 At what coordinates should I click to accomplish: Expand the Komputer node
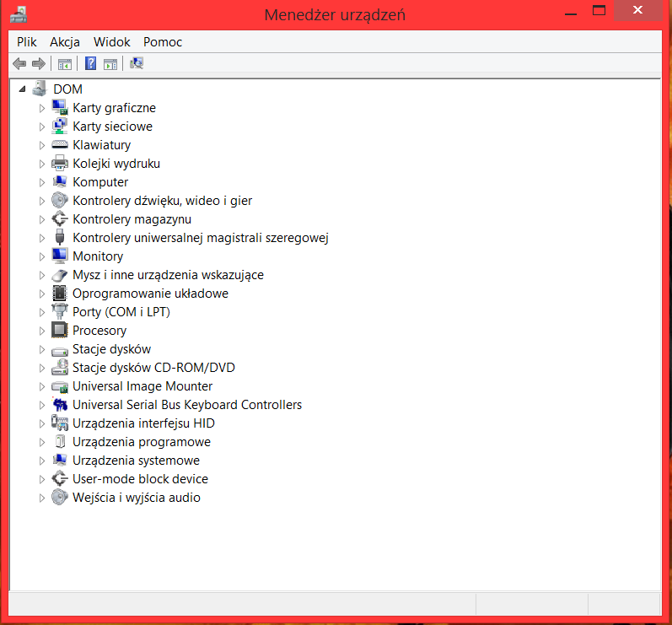(x=41, y=182)
